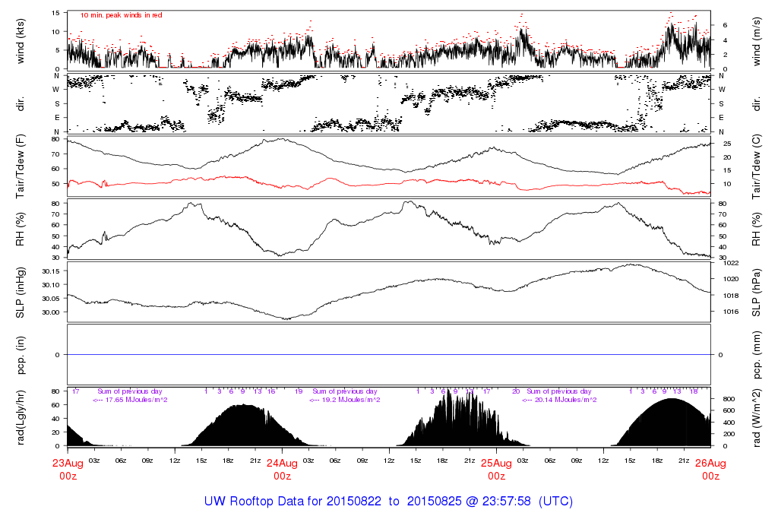Click the rad (W/m^2) axis label
The height and width of the screenshot is (532, 778).
tap(757, 418)
